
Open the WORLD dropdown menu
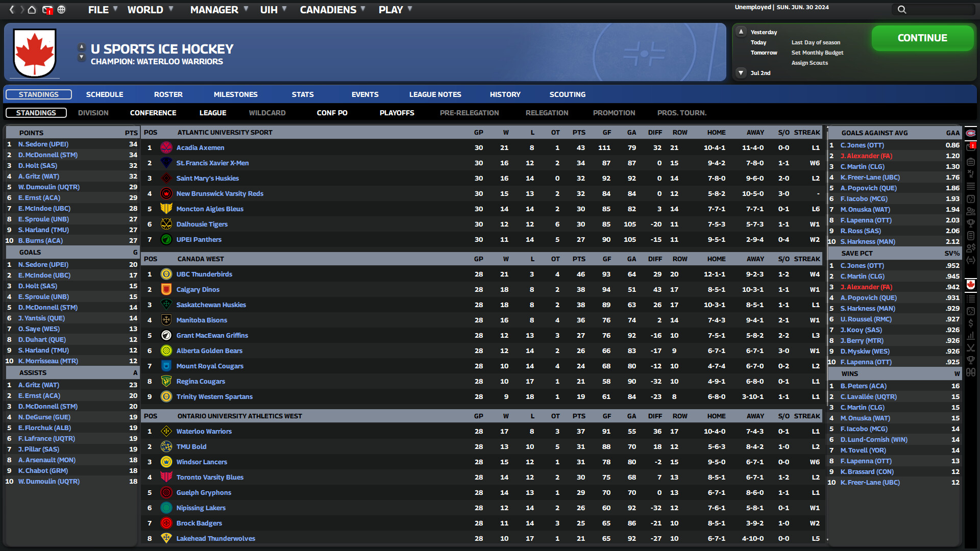(145, 9)
